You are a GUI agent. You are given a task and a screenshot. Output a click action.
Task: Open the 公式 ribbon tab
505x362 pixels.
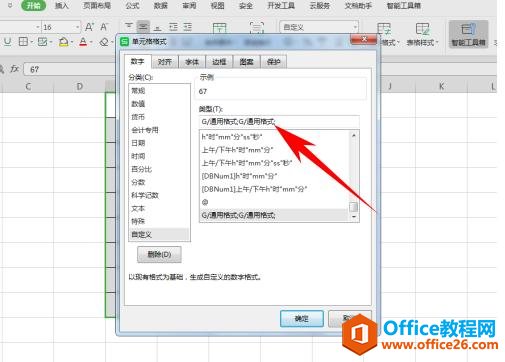click(132, 6)
